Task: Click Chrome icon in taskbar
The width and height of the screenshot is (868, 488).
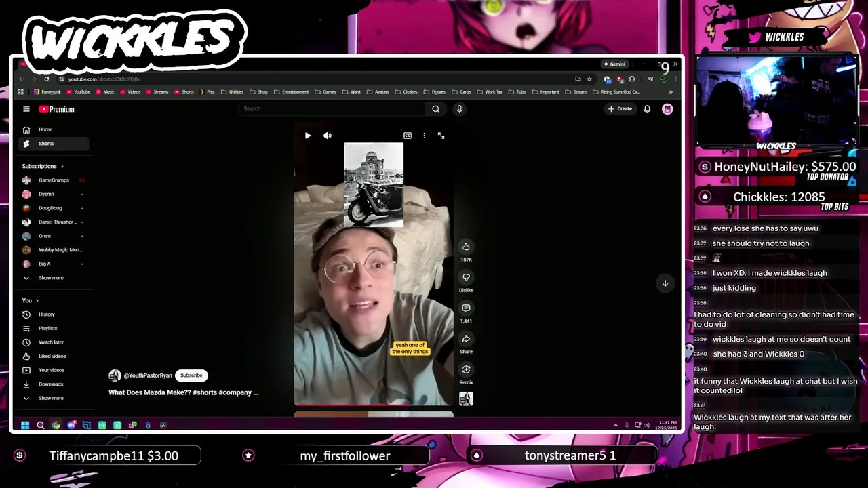Action: pos(56,426)
